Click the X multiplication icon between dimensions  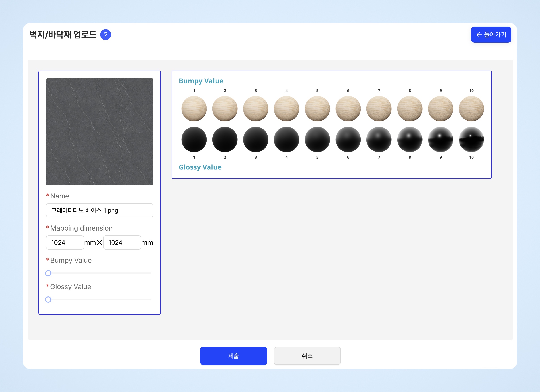pos(100,242)
